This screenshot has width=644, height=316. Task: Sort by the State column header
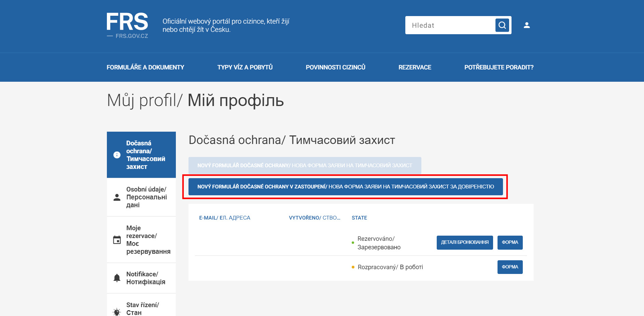coord(359,218)
